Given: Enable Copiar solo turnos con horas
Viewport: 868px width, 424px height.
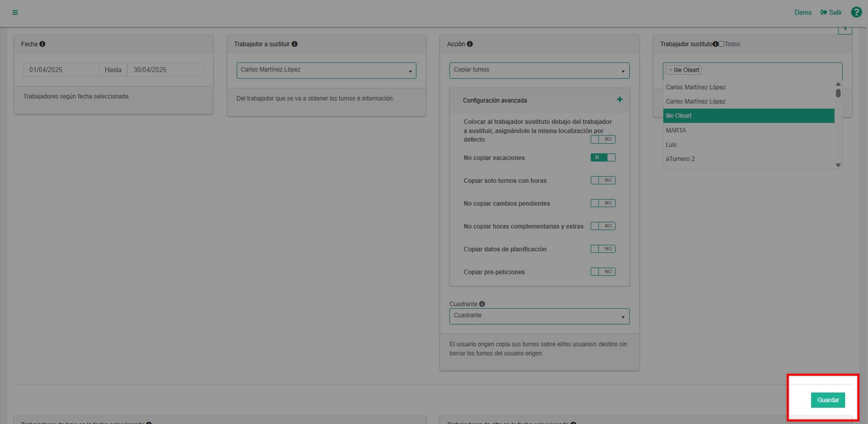Looking at the screenshot, I should click(x=603, y=180).
